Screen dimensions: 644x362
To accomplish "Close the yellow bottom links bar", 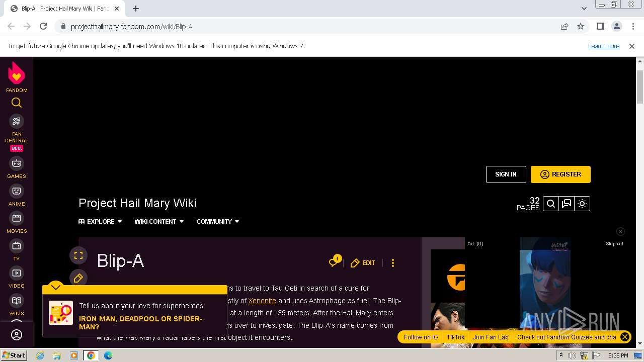I will (625, 337).
